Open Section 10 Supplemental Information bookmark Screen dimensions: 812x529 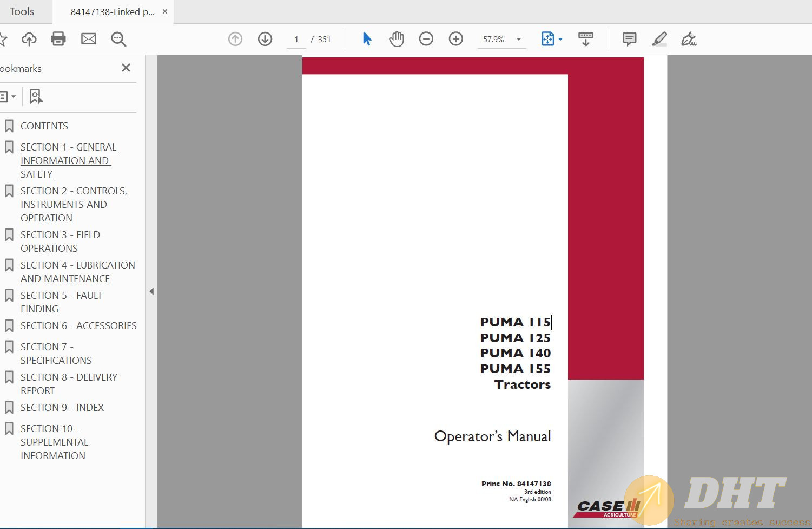coord(54,442)
